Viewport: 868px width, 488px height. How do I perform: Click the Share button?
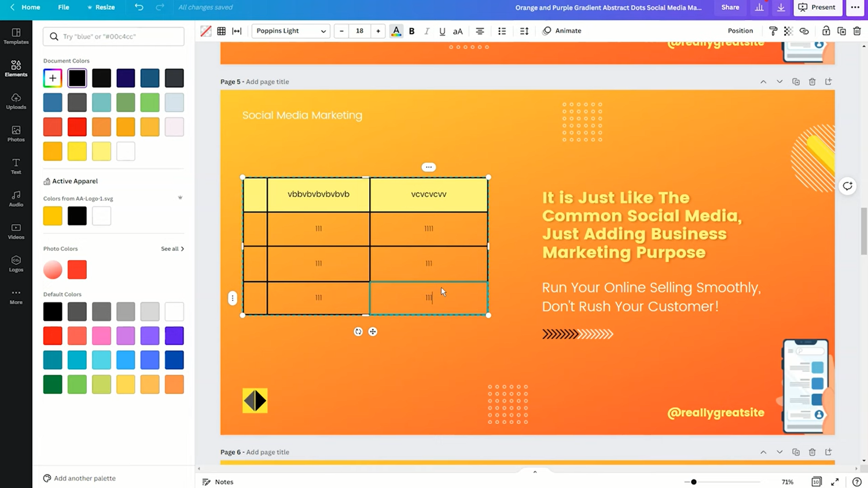730,8
